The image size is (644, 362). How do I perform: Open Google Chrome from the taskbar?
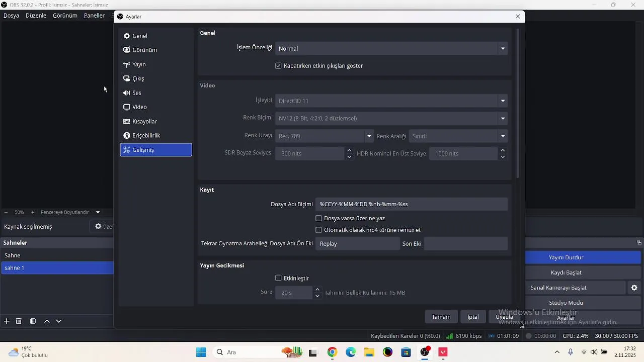pyautogui.click(x=332, y=352)
